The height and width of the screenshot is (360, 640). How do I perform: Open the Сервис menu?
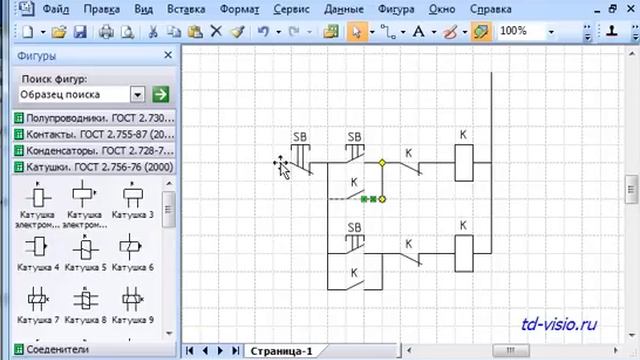pyautogui.click(x=291, y=9)
